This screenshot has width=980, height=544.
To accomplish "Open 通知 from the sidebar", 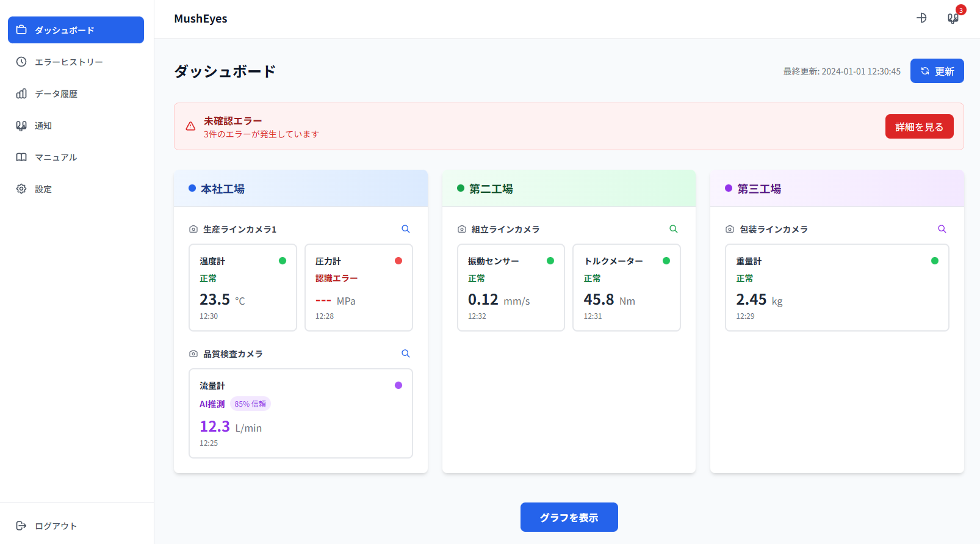I will pos(43,125).
